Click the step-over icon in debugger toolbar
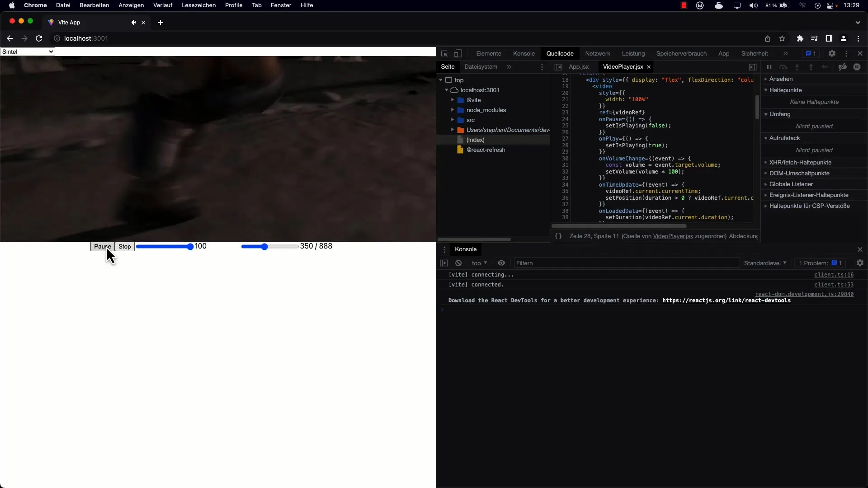The image size is (868, 488). pyautogui.click(x=781, y=67)
